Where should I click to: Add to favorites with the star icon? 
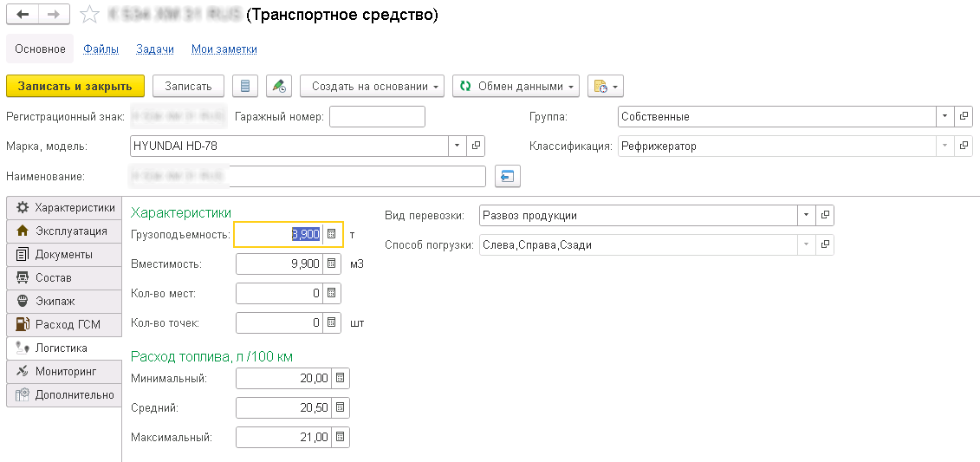point(91,15)
